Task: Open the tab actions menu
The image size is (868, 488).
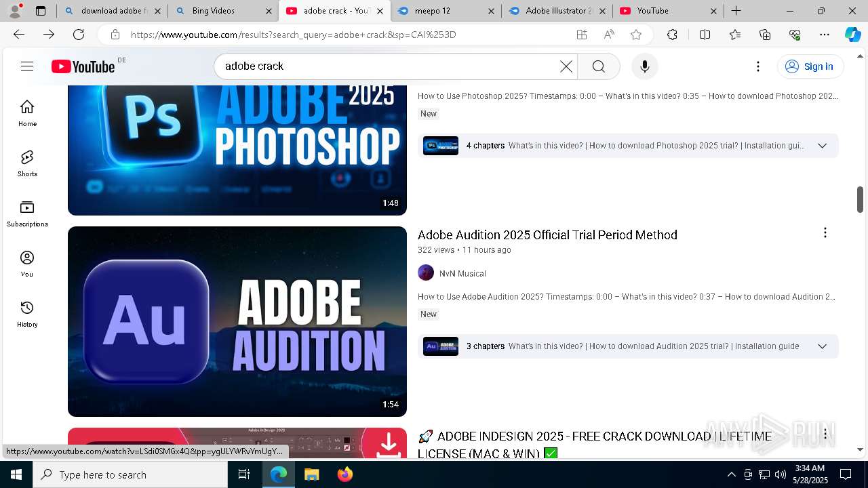Action: tap(41, 11)
